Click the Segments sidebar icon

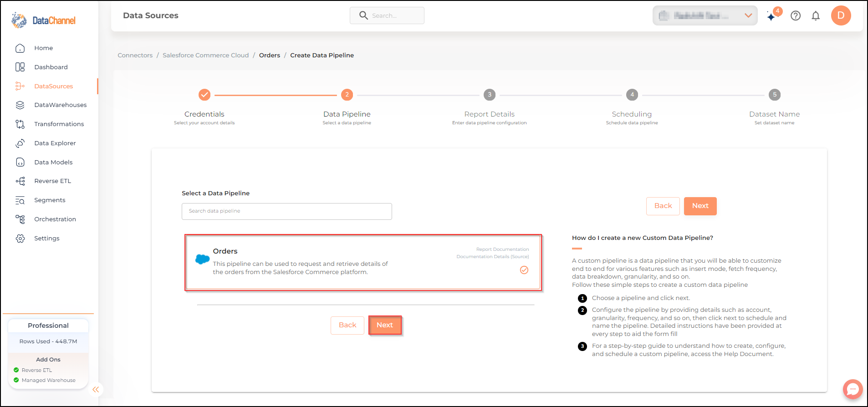(x=20, y=200)
